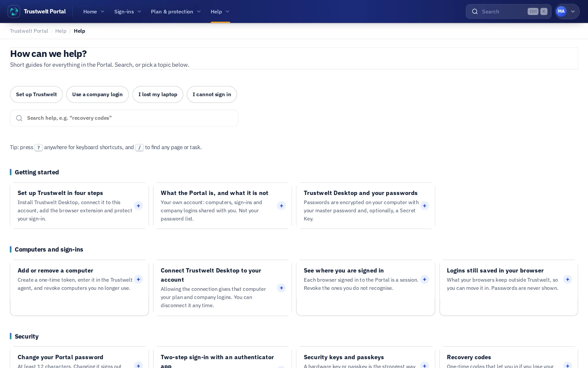Open 'Set up Trustwelt in four steps' title
The image size is (588, 368).
60,193
